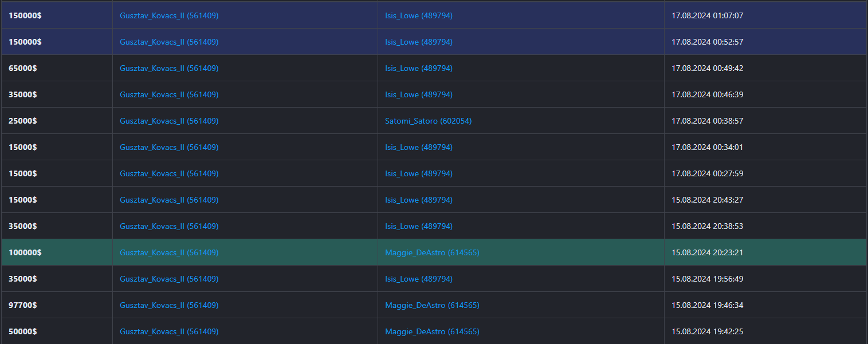Click Isis_Lowe link in the 01:07:07 row
The image size is (868, 344).
point(418,15)
